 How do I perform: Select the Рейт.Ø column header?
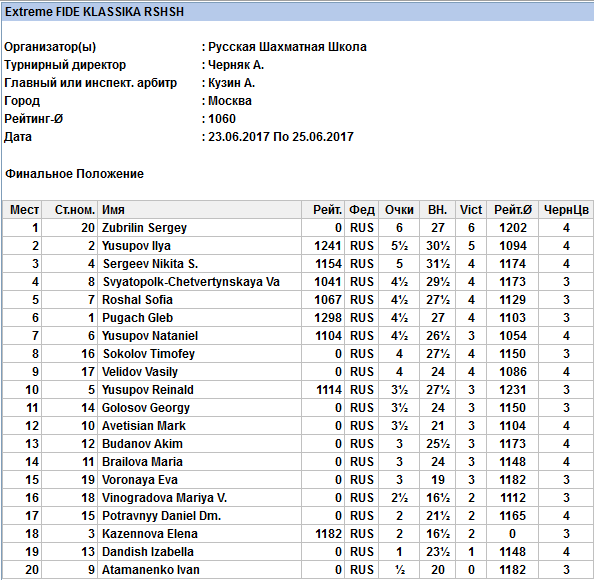[x=513, y=209]
